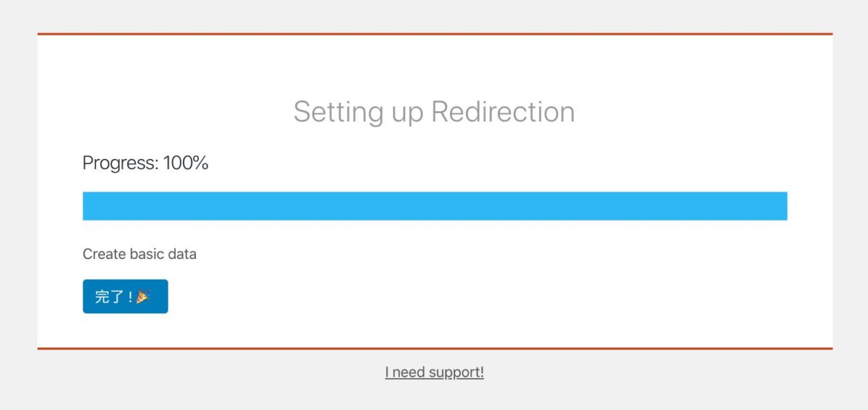This screenshot has height=410, width=868.
Task: Click the Setting up Redirection heading
Action: tap(434, 112)
